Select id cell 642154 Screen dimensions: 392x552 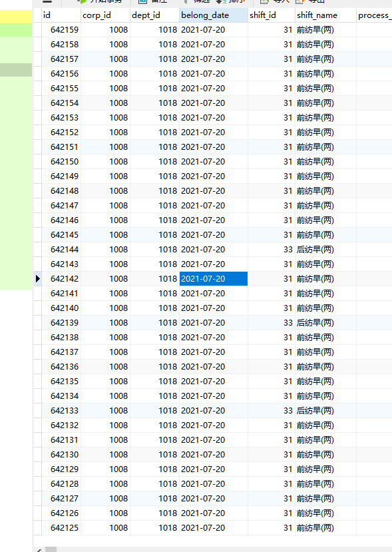(x=61, y=103)
